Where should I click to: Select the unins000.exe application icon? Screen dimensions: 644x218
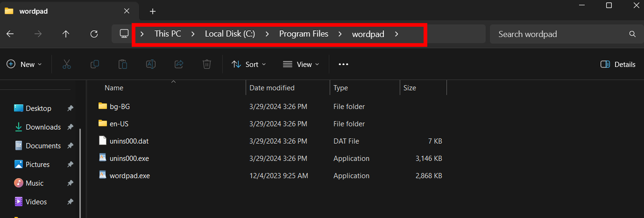click(103, 158)
